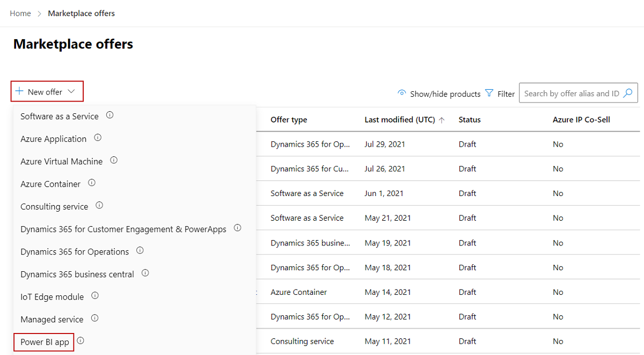Click info icon beside Power BI app

(80, 340)
